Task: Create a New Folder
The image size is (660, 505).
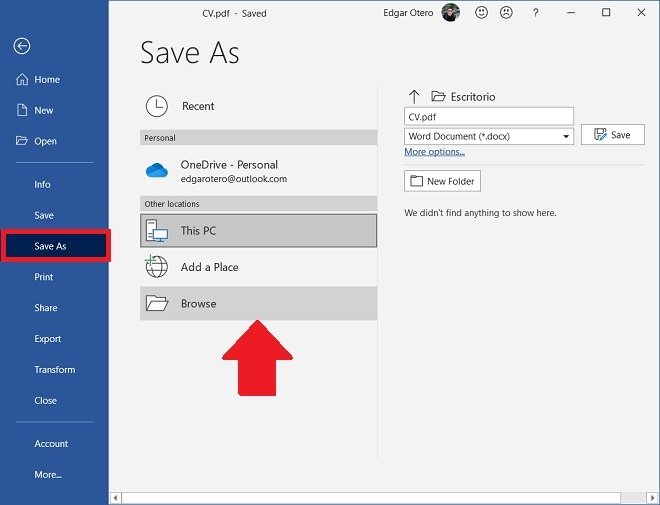Action: point(442,181)
